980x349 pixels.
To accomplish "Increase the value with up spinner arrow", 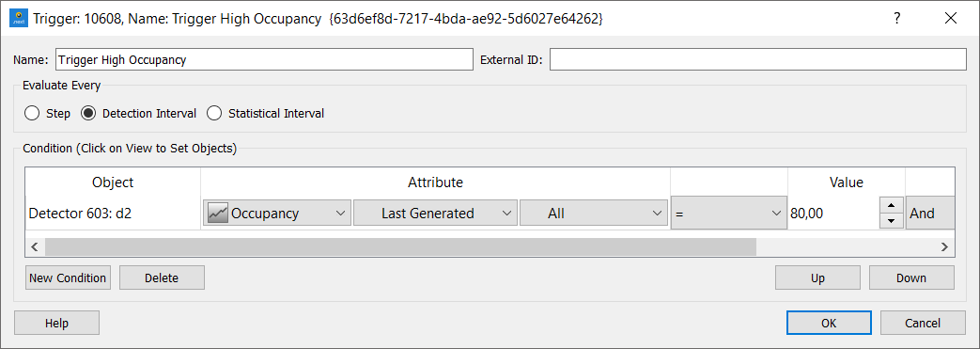I will [x=892, y=205].
